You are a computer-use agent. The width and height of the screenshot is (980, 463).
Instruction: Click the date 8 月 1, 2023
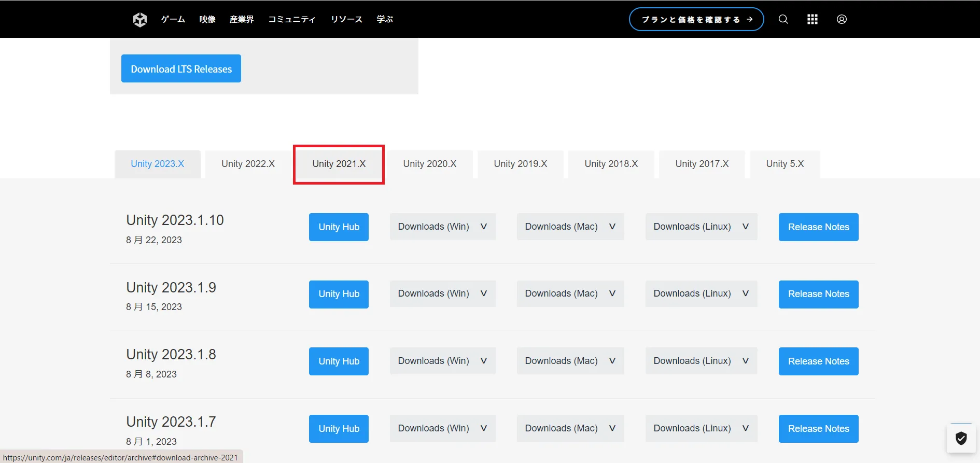click(151, 442)
